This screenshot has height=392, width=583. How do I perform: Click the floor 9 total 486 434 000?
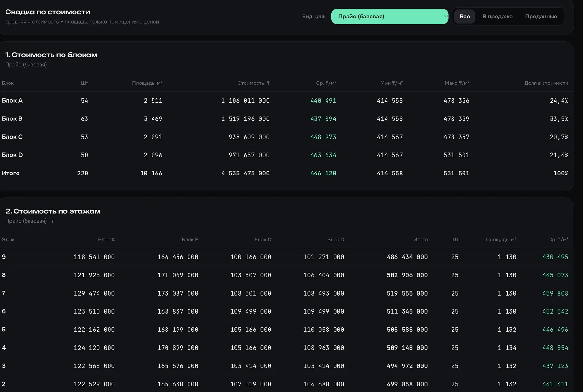[407, 257]
